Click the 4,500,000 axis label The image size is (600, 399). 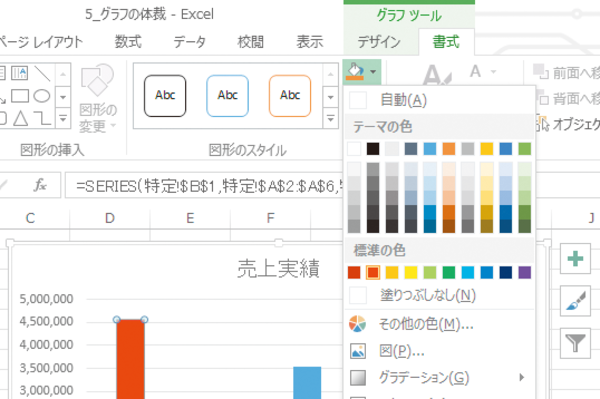[46, 321]
